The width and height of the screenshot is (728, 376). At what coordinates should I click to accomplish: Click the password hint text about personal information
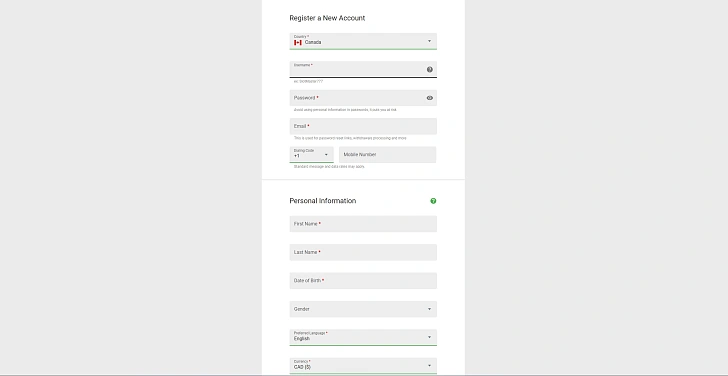point(345,110)
